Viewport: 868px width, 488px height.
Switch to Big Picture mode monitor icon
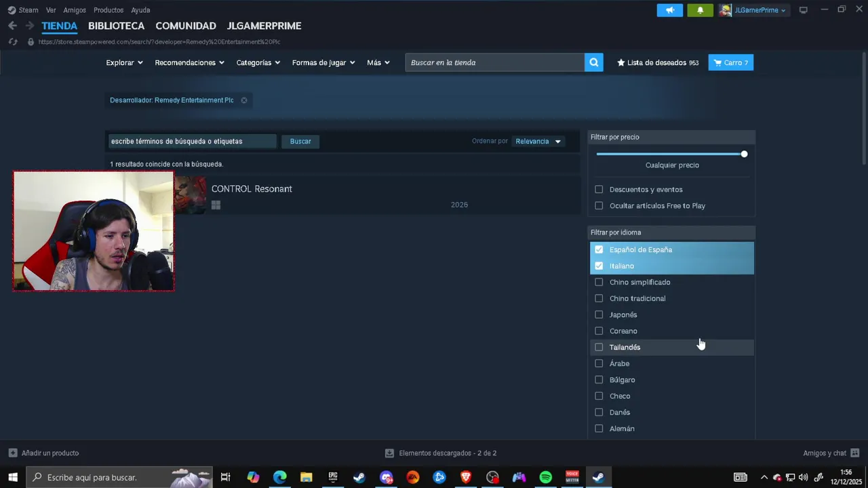pos(804,10)
